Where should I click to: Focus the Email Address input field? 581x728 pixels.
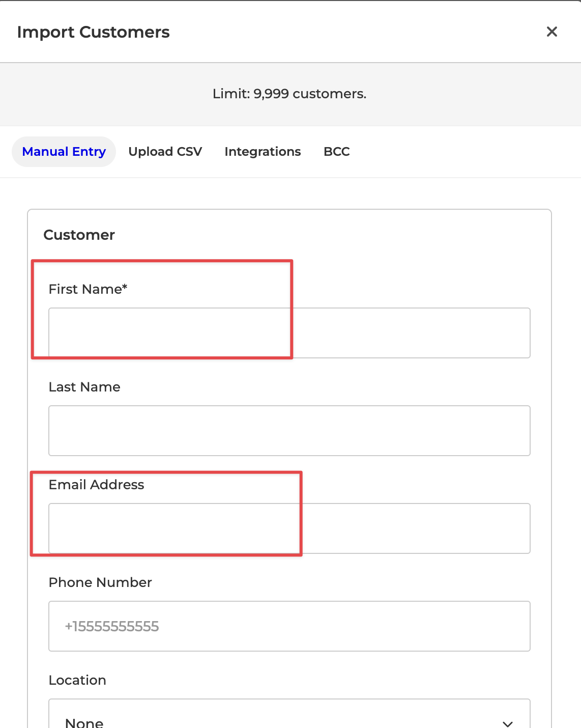click(x=289, y=528)
